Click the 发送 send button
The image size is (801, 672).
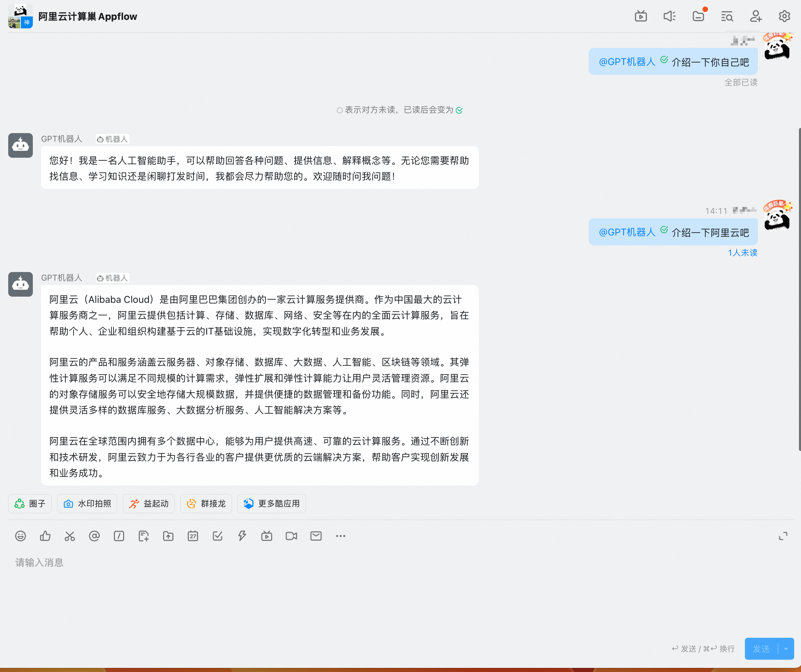click(x=761, y=649)
